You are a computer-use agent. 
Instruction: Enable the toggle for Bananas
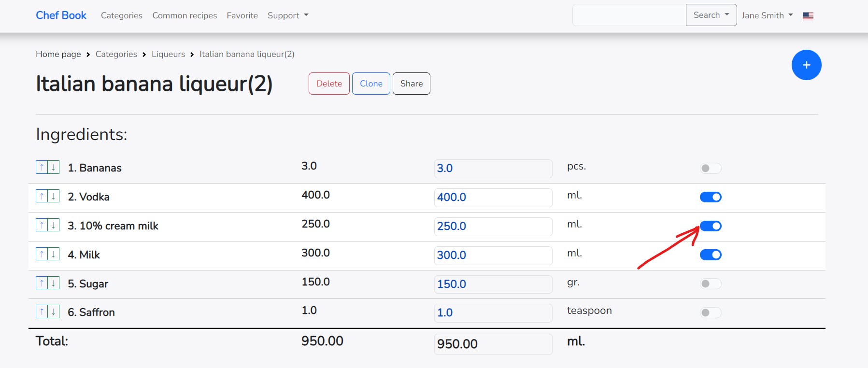click(710, 168)
